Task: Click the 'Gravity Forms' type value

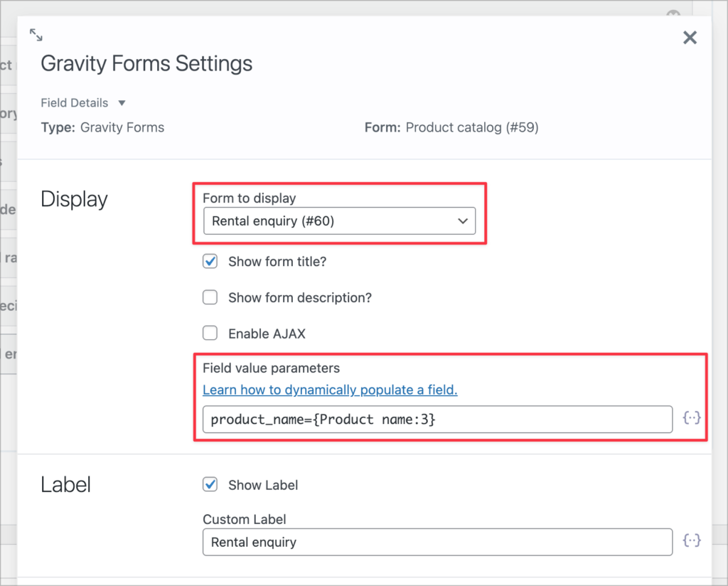Action: [x=122, y=127]
